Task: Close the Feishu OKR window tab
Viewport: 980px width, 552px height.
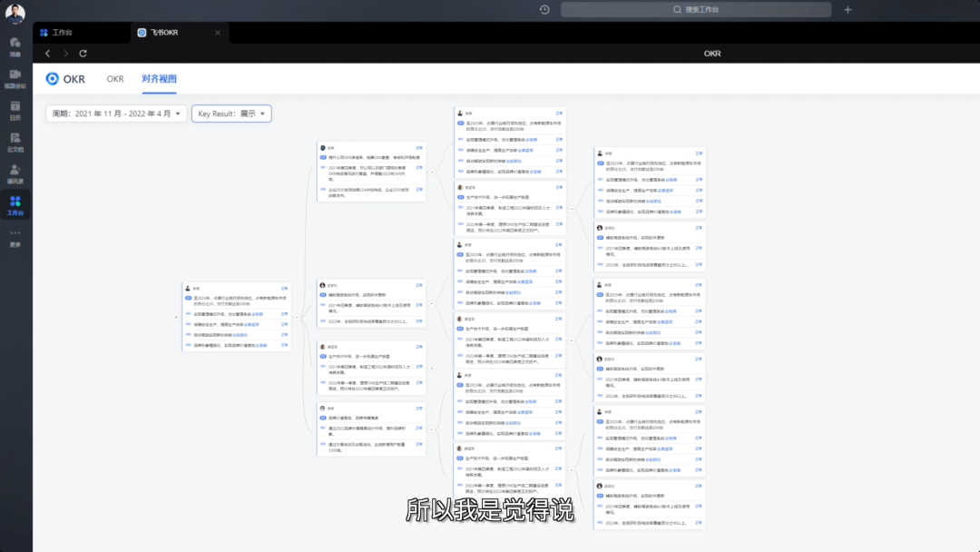Action: pos(218,33)
